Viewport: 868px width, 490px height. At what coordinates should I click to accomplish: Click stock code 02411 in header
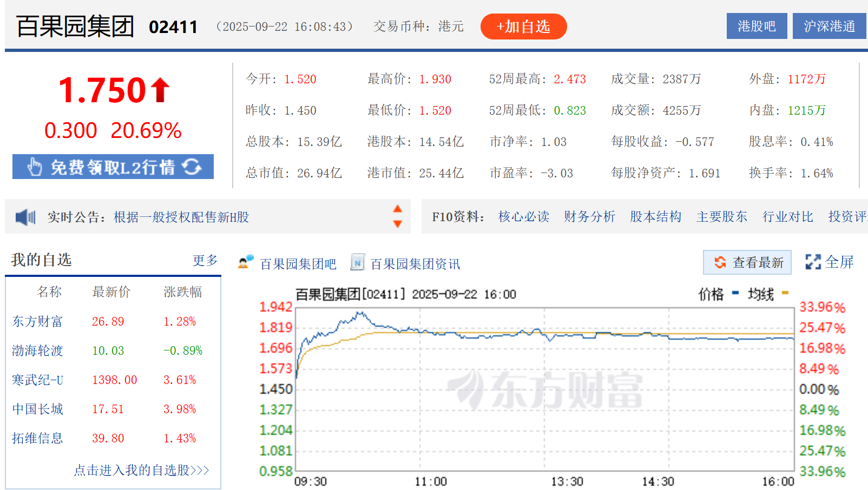(173, 27)
